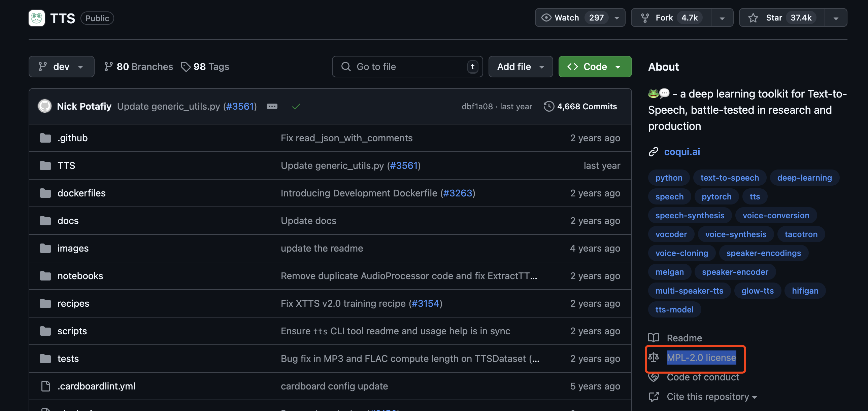Click the Fork icon button
The height and width of the screenshot is (411, 868).
(645, 18)
